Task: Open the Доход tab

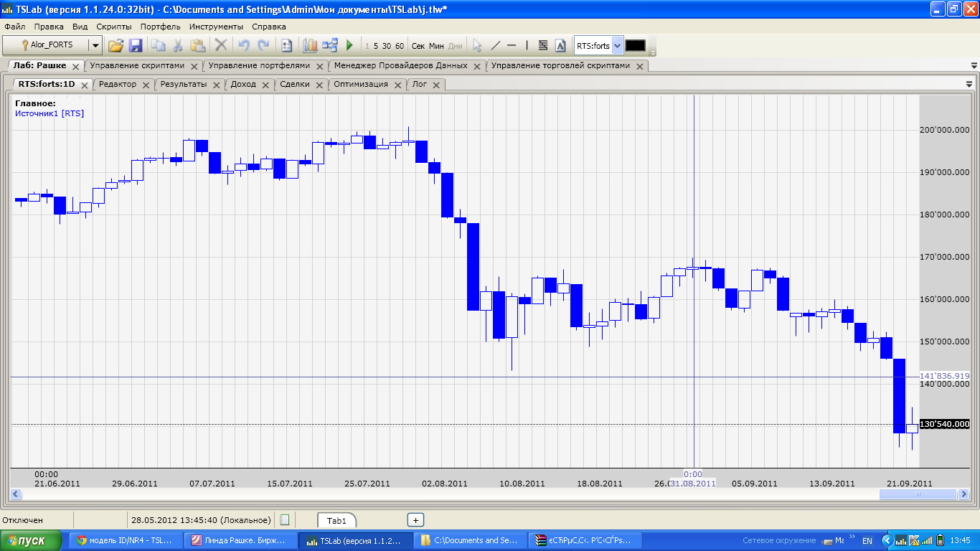Action: pos(243,84)
